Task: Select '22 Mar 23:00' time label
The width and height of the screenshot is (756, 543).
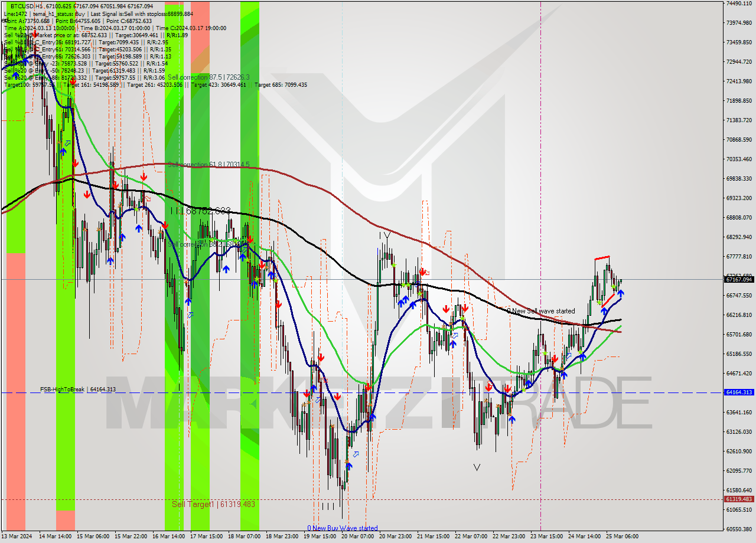Action: pos(509,537)
